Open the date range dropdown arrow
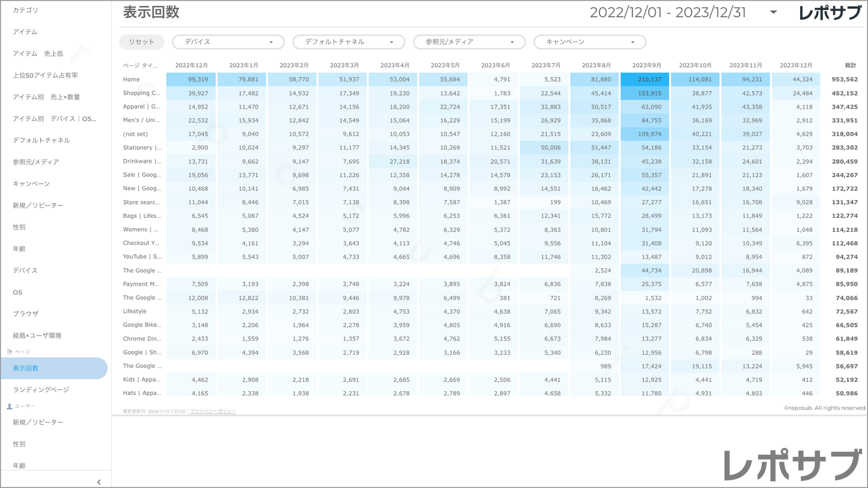The height and width of the screenshot is (488, 868). point(773,13)
